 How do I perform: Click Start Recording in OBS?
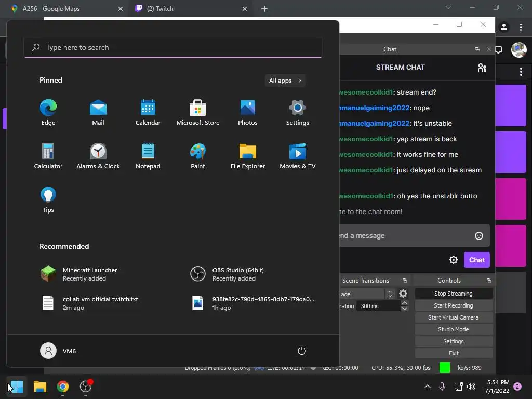[454, 305]
